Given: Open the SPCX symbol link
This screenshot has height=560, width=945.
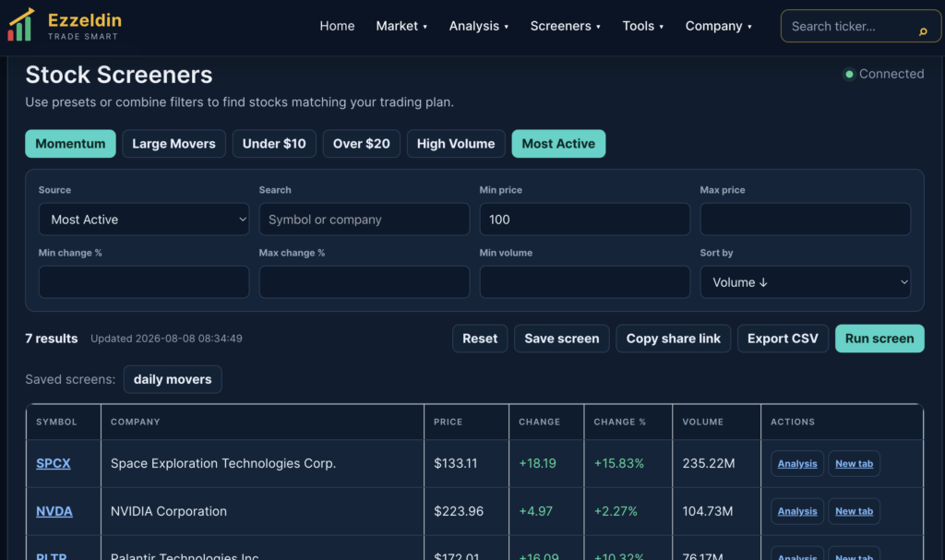Looking at the screenshot, I should point(53,463).
